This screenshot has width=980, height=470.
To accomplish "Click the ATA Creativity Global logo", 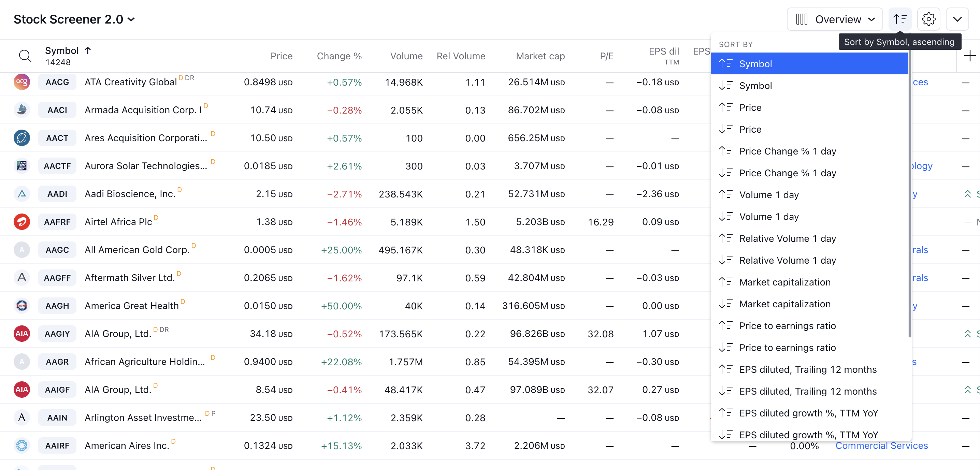I will tap(22, 82).
